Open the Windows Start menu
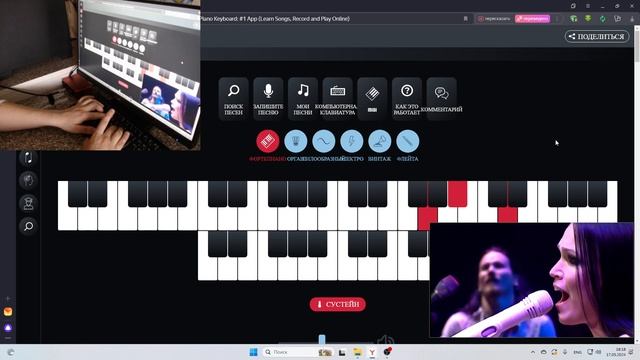Image resolution: width=640 pixels, height=360 pixels. click(x=253, y=352)
